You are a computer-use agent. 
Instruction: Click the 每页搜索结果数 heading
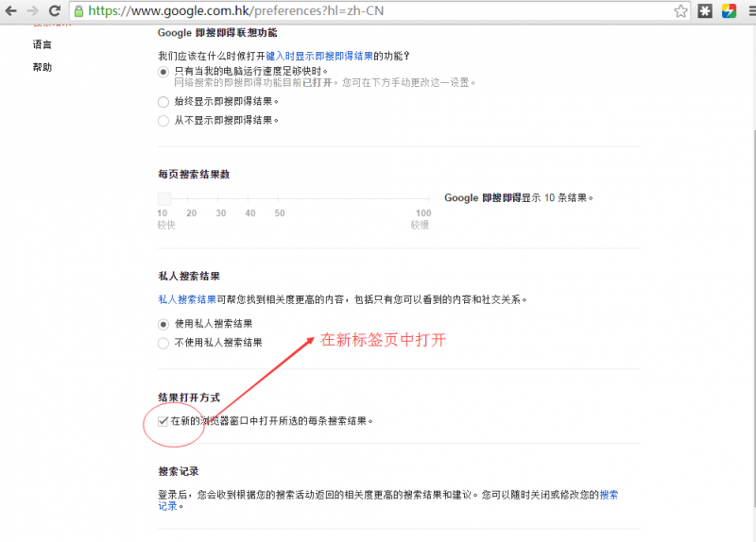[194, 175]
